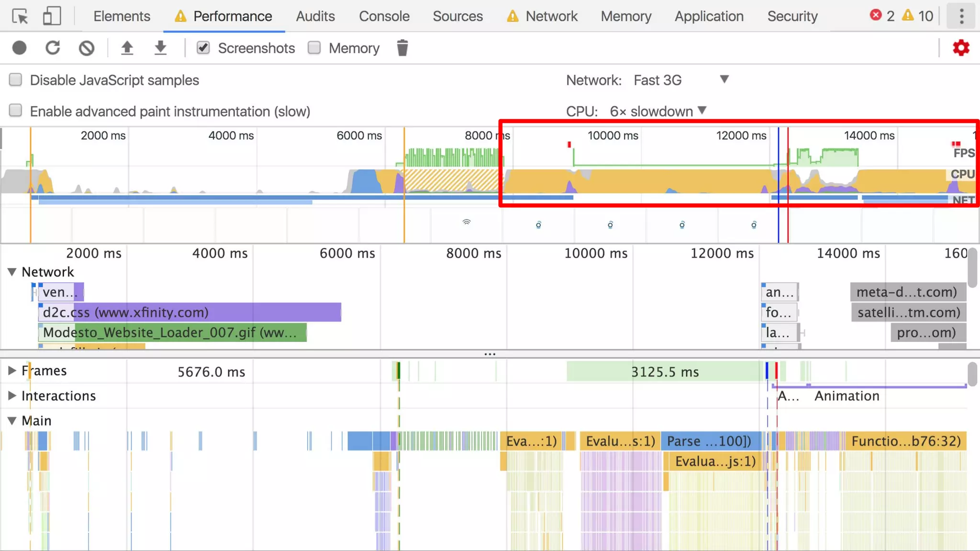
Task: Open the red Capture settings gear
Action: 961,48
